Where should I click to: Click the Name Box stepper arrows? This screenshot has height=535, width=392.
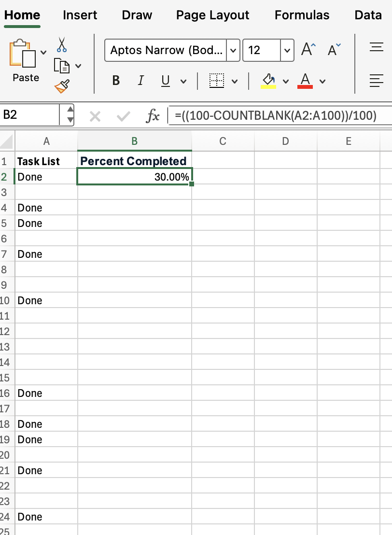pos(70,114)
